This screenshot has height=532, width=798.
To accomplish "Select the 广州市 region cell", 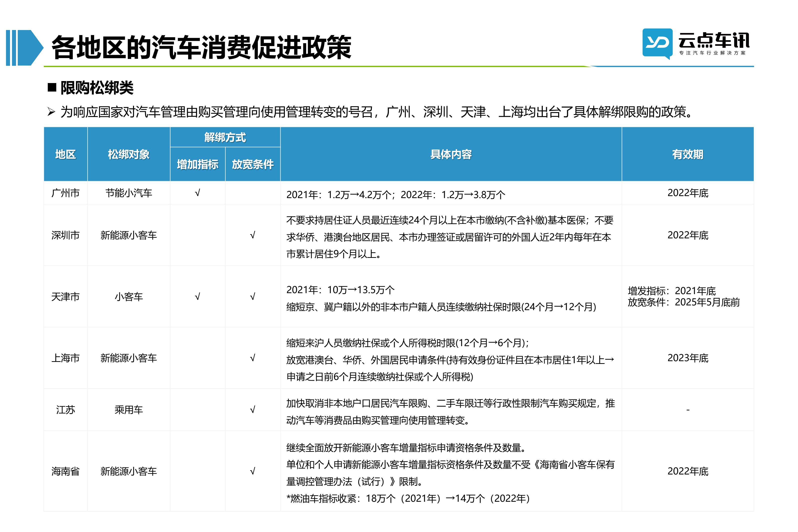I will (66, 193).
